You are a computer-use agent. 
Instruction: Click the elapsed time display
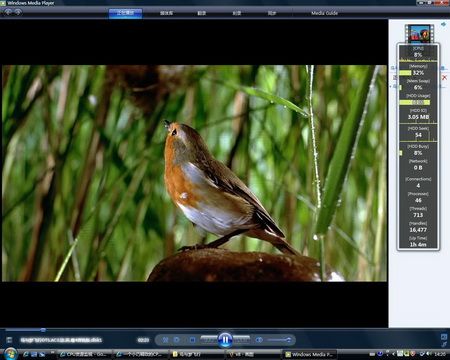click(x=143, y=340)
